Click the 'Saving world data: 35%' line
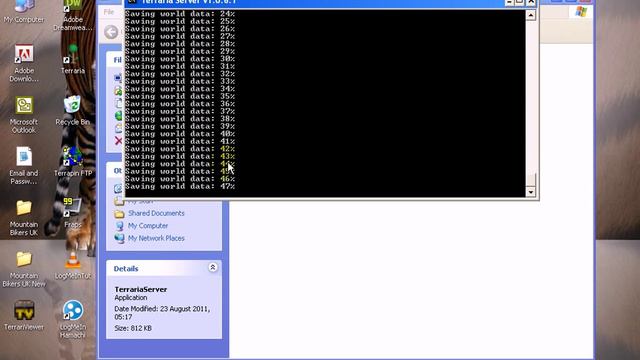 click(180, 96)
